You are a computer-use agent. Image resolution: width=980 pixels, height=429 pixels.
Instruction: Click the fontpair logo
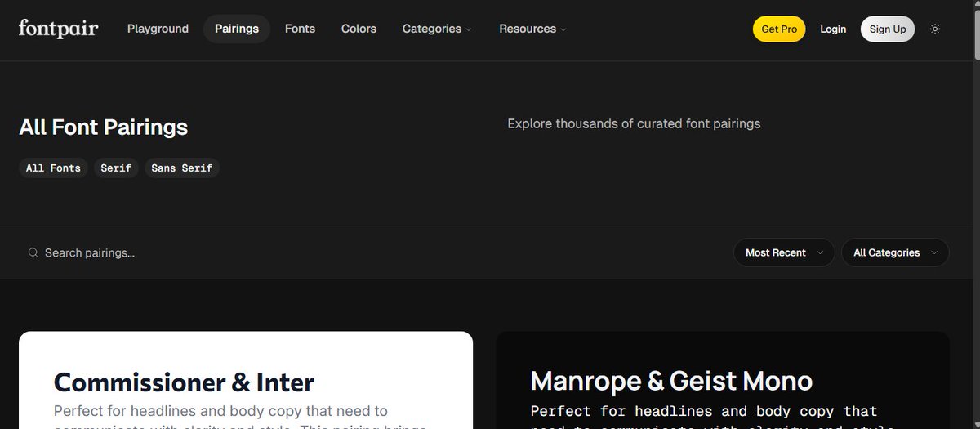tap(59, 29)
